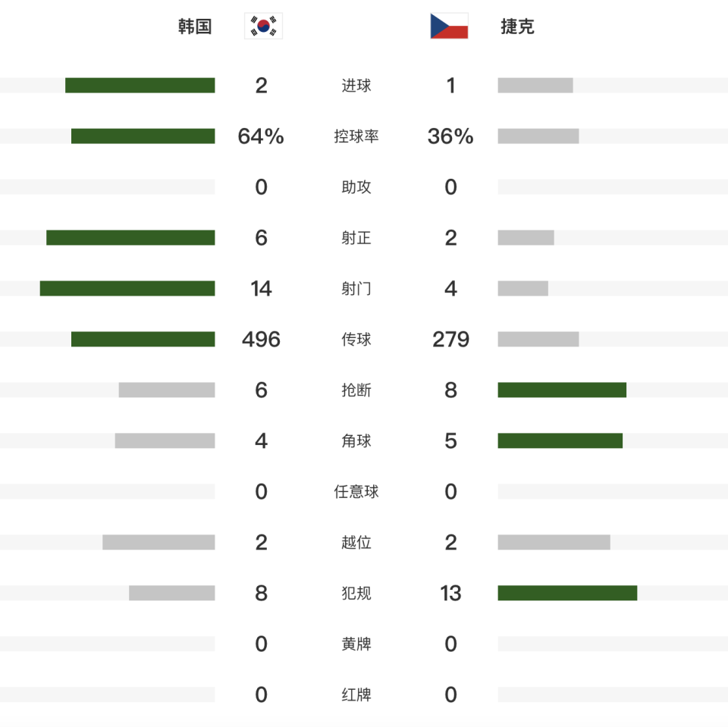Screen dimensions: 728x727
Task: Select the 捷克 team name
Action: point(517,27)
